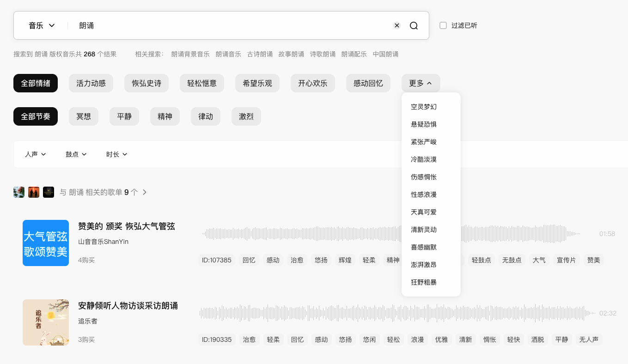Image resolution: width=628 pixels, height=364 pixels.
Task: Open related search 中国朗诵
Action: (385, 54)
